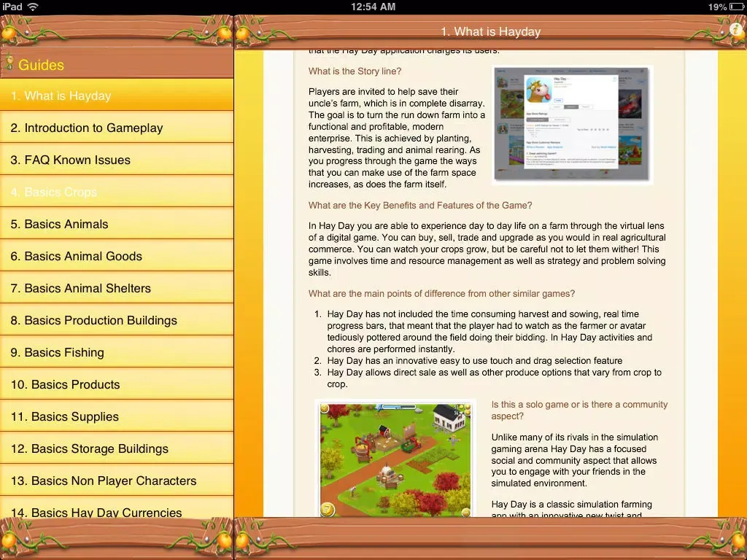Open '9. Basics Fishing' guide

[117, 352]
